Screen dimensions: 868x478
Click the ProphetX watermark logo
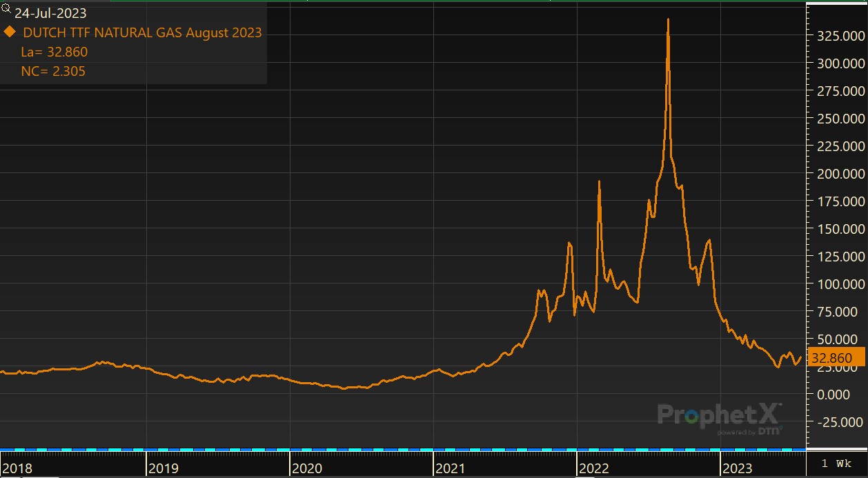pos(719,416)
